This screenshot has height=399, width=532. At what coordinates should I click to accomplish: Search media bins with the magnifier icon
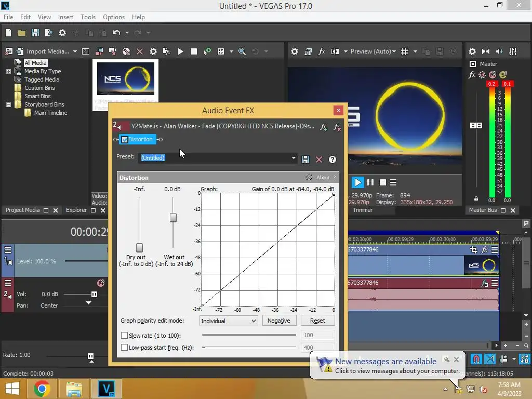pyautogui.click(x=242, y=51)
